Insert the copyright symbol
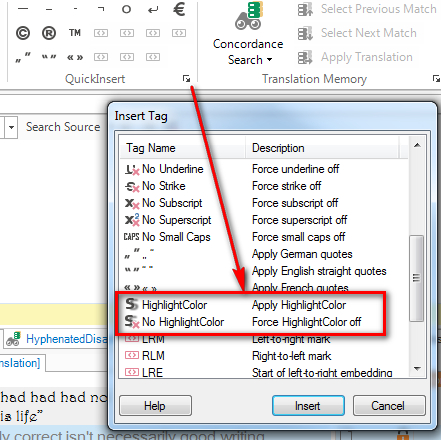 point(23,33)
